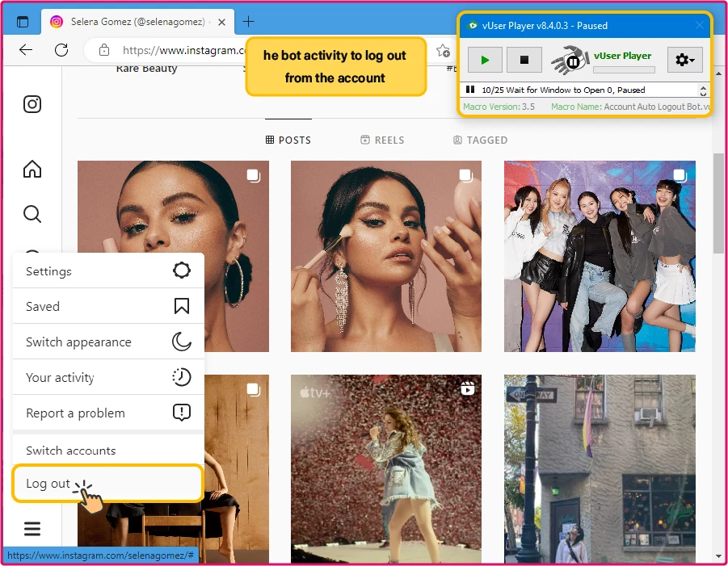Click '10/25 Wait for Window to Open' status line
This screenshot has height=566, width=728.
(563, 90)
